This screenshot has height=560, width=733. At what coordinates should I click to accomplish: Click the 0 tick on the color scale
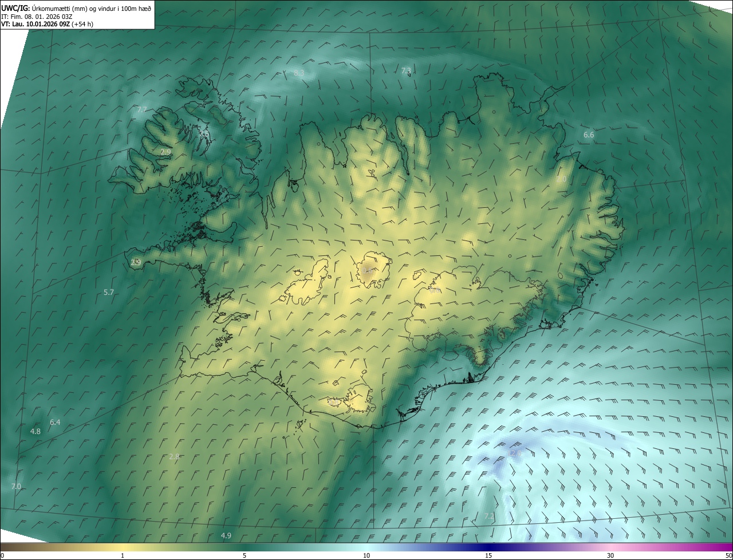point(2,556)
